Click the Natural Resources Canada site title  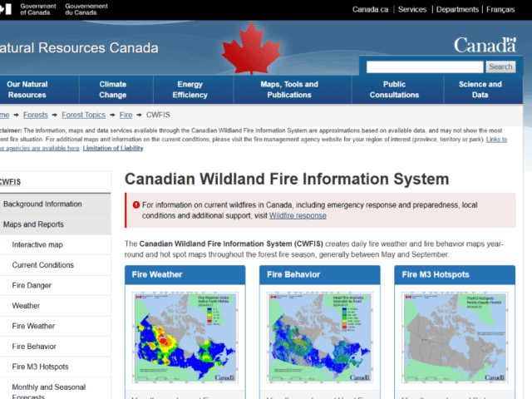pyautogui.click(x=79, y=48)
